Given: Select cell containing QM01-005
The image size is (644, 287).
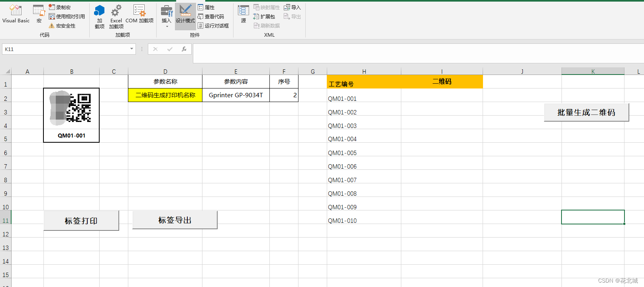Looking at the screenshot, I should 364,149.
